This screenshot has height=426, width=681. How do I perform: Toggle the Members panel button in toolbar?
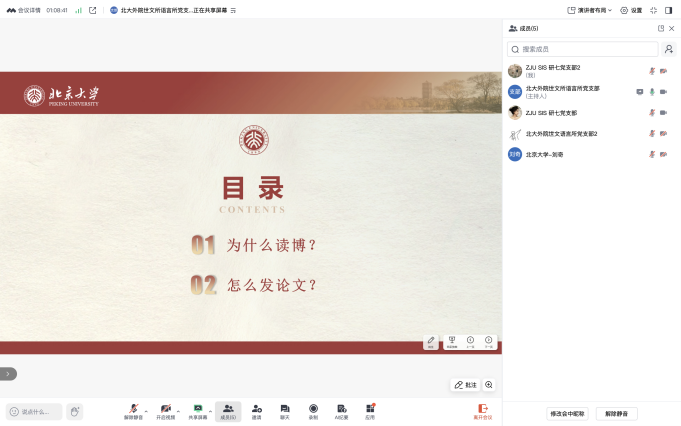[x=228, y=410]
